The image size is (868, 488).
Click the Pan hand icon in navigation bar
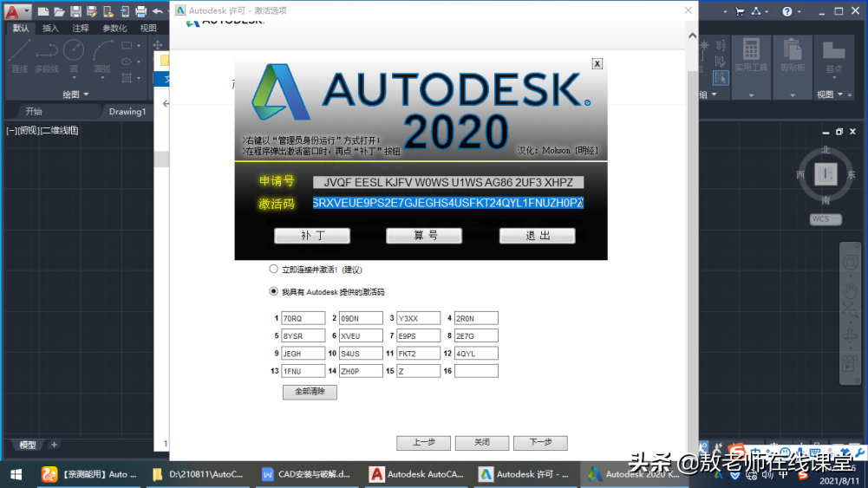click(851, 290)
